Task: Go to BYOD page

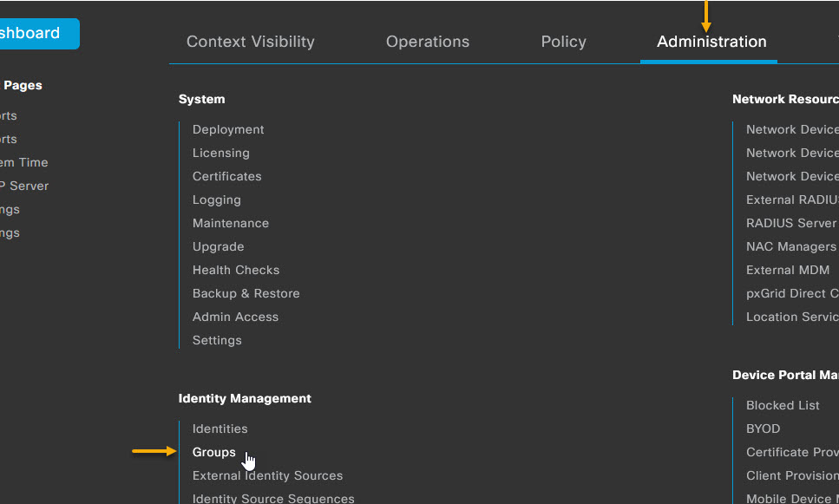Action: [x=763, y=429]
